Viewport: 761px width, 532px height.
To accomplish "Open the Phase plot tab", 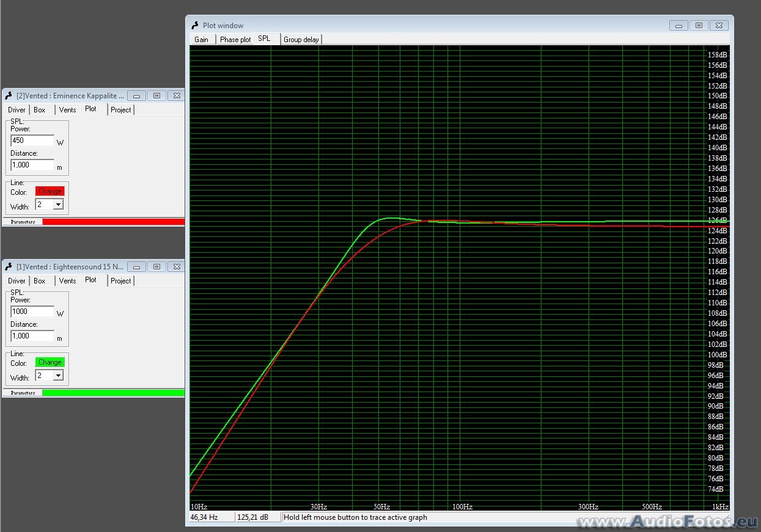I will tap(235, 40).
